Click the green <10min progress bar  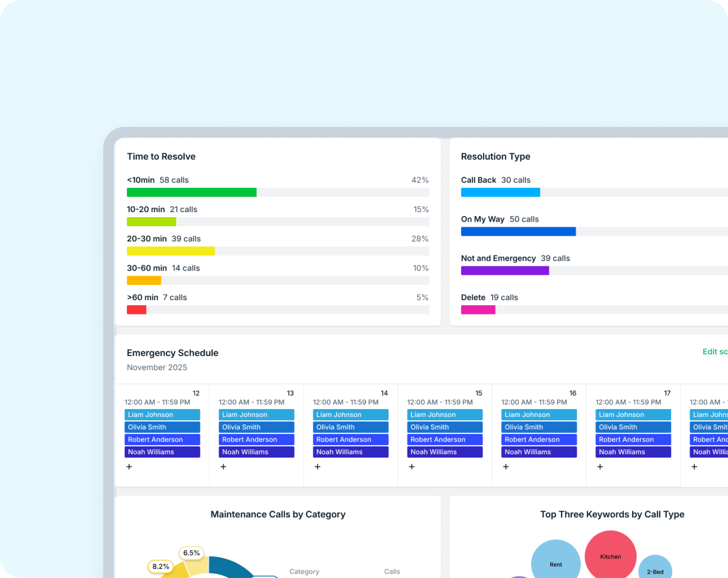191,192
